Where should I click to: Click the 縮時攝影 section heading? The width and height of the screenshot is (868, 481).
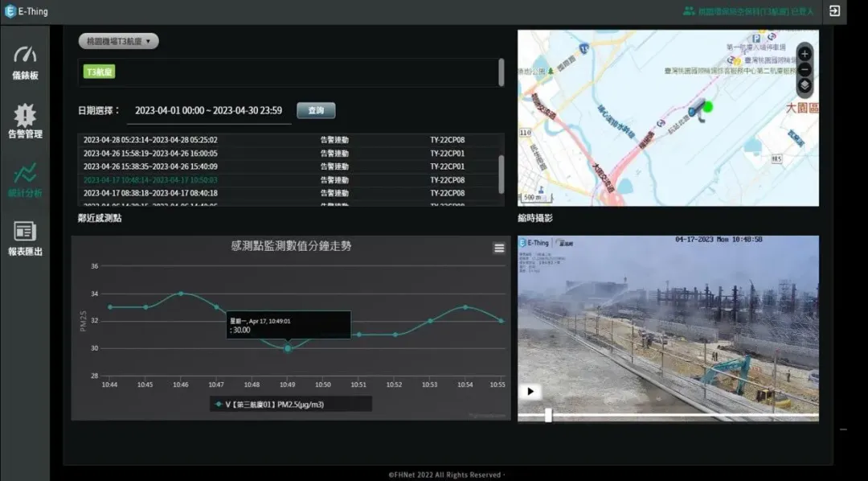pos(534,218)
